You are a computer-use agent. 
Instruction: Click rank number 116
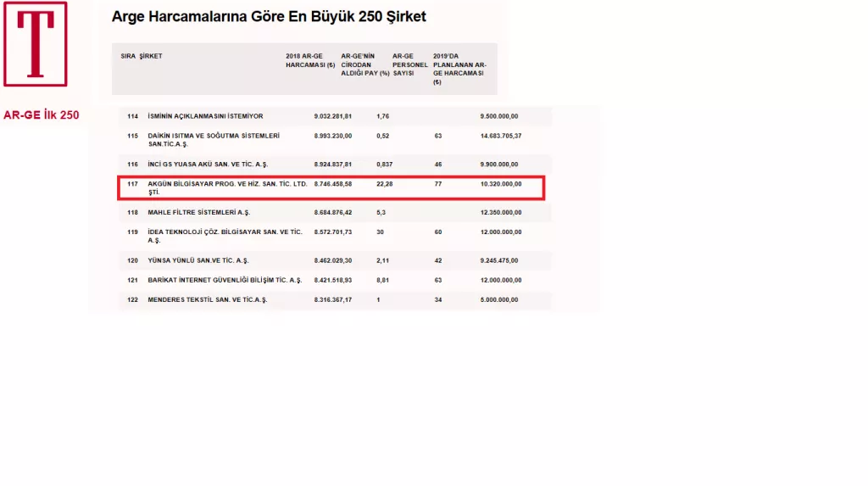pyautogui.click(x=132, y=165)
